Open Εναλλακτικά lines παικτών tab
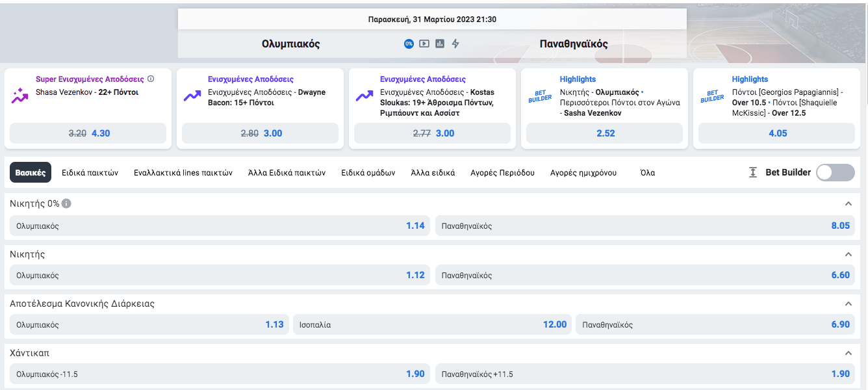Screen dimensions: 868x390 [183, 173]
